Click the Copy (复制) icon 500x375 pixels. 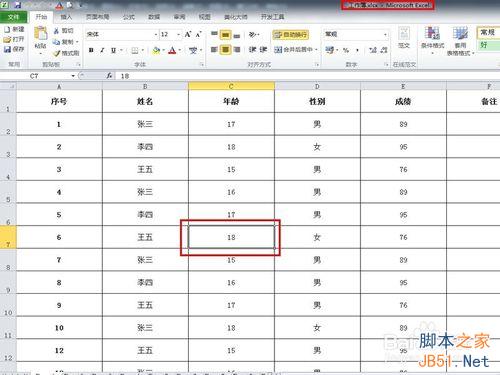point(56,42)
